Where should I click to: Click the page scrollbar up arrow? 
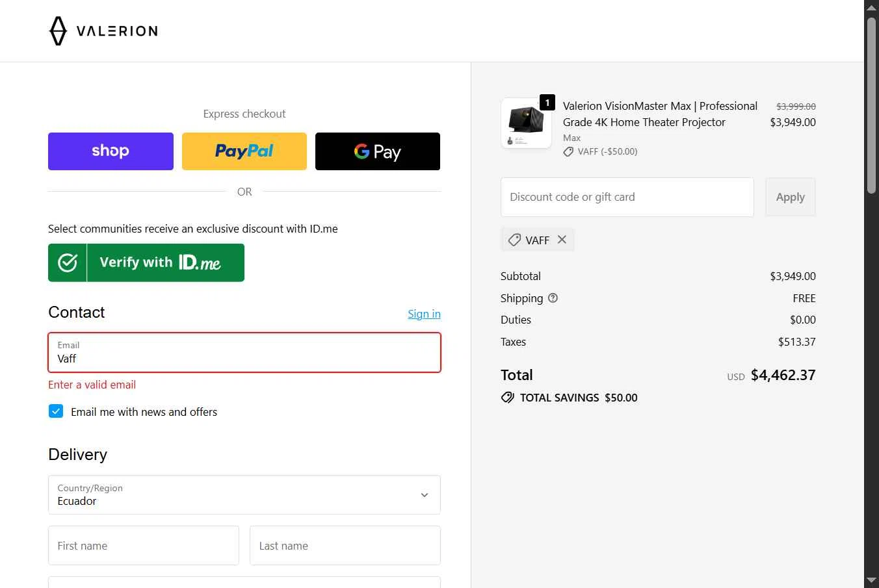(x=871, y=7)
